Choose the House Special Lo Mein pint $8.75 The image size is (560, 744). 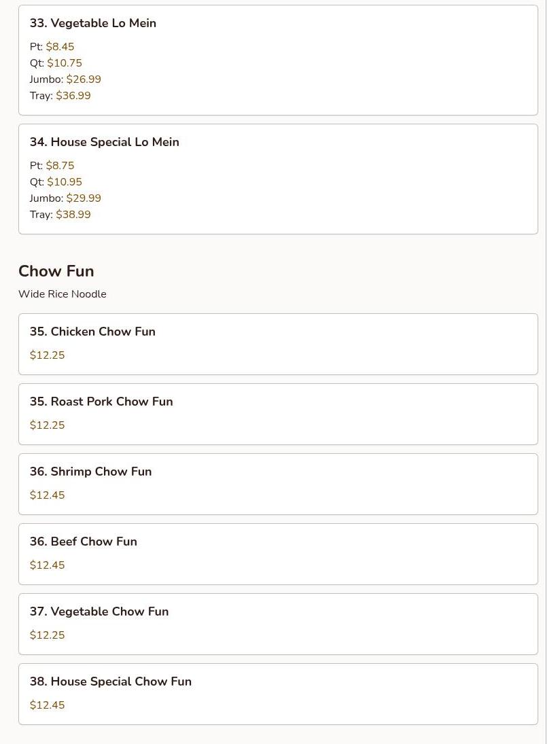[60, 166]
